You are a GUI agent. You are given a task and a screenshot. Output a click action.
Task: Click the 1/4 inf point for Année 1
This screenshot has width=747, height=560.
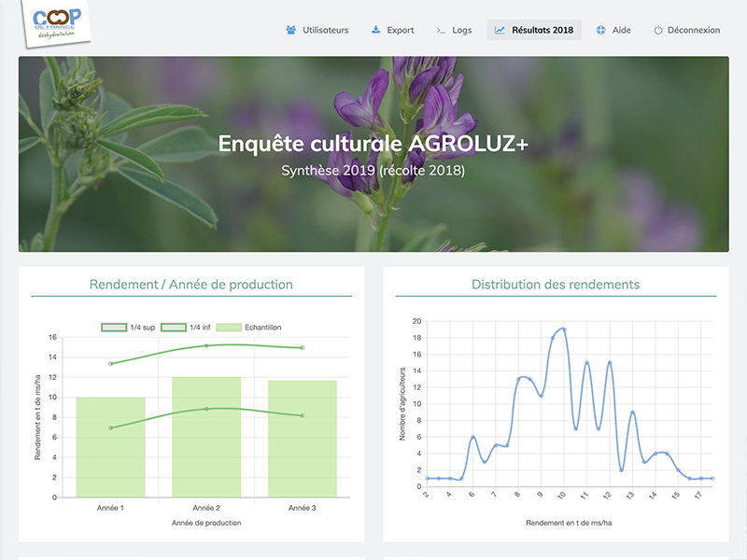(x=110, y=428)
